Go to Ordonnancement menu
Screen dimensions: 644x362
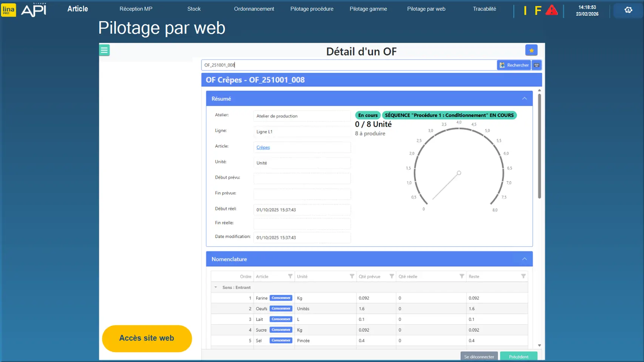click(x=254, y=9)
